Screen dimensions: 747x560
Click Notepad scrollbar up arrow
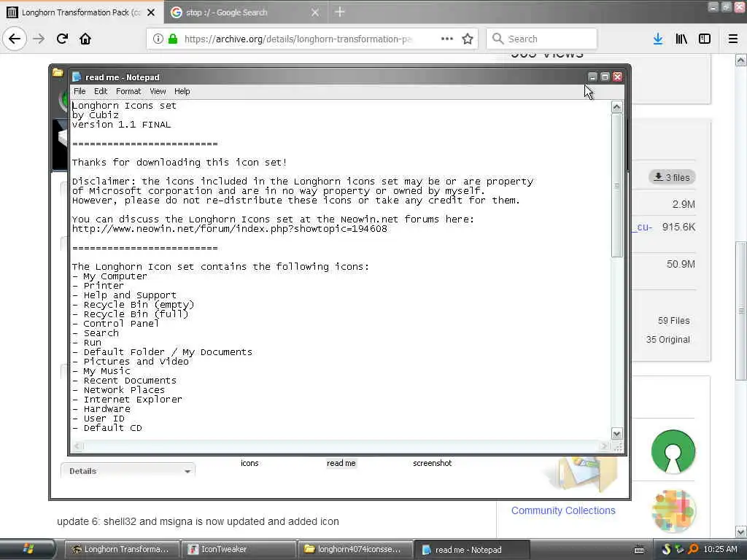616,106
